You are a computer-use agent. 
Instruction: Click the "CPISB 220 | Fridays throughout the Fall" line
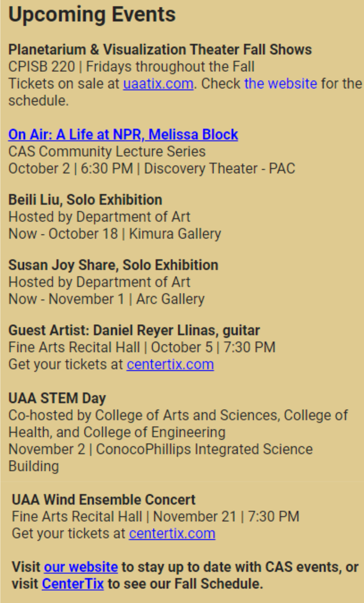(x=131, y=67)
